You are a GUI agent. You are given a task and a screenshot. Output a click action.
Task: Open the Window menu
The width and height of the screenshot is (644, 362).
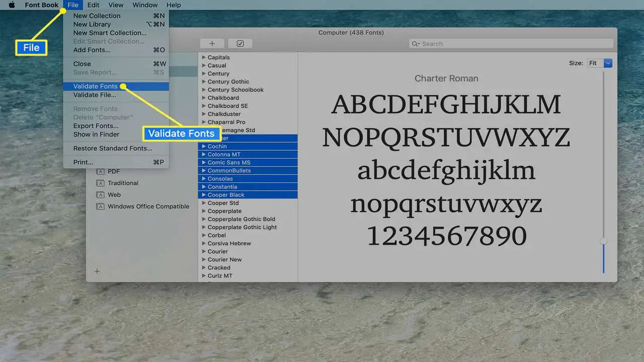[145, 5]
